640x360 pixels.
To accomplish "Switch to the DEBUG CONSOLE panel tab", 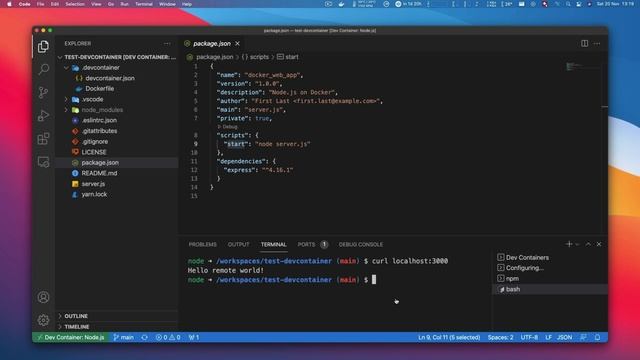I will click(361, 244).
